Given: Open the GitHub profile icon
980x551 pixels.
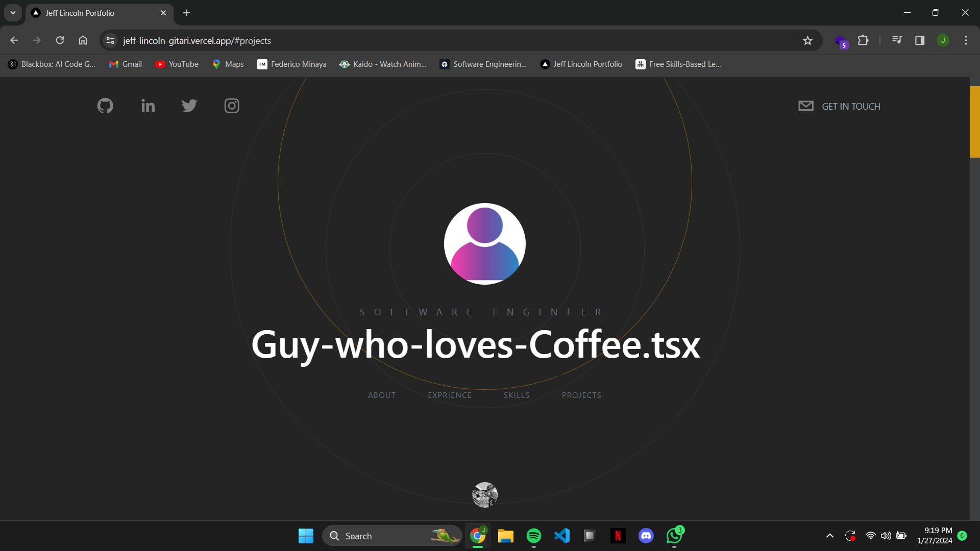Looking at the screenshot, I should click(105, 106).
